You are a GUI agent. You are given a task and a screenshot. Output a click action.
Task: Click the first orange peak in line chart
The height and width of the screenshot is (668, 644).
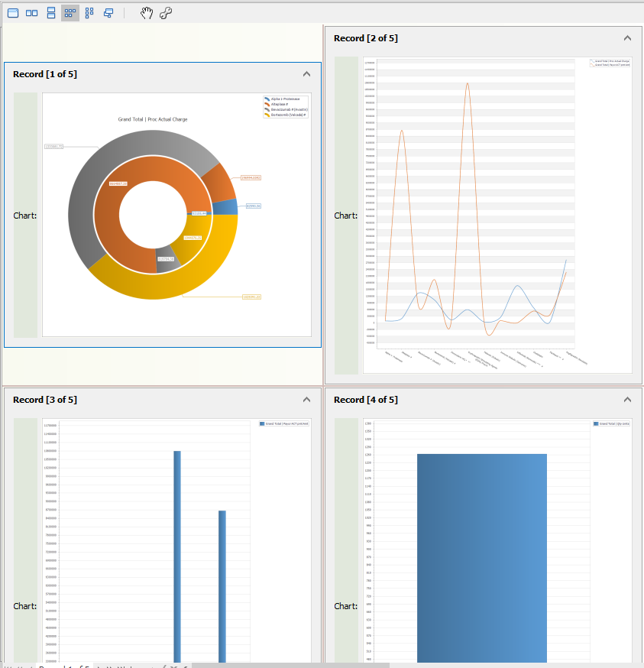coord(402,131)
